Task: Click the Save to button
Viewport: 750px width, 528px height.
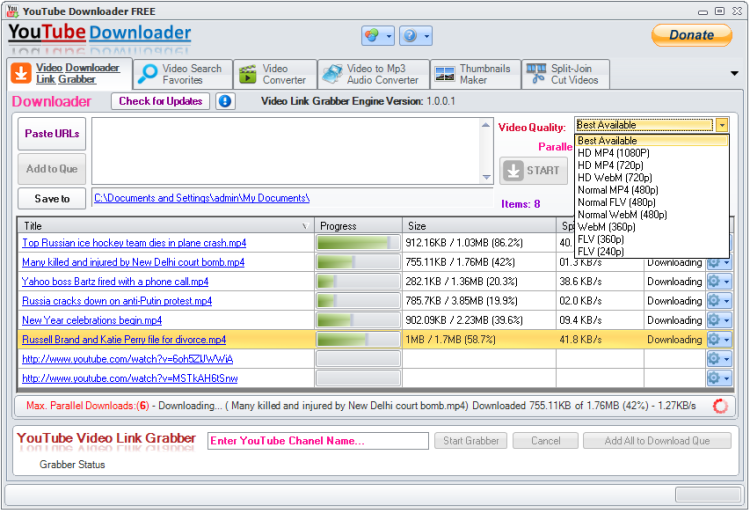Action: (x=52, y=198)
